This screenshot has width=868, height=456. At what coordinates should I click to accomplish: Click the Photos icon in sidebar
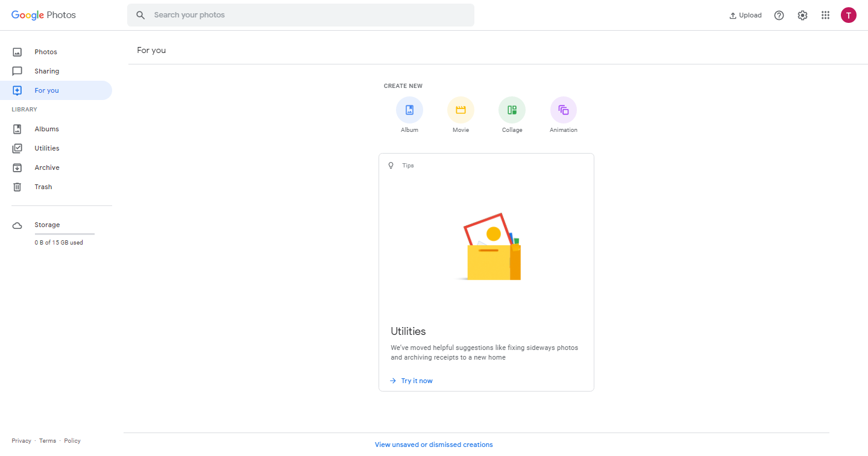17,52
